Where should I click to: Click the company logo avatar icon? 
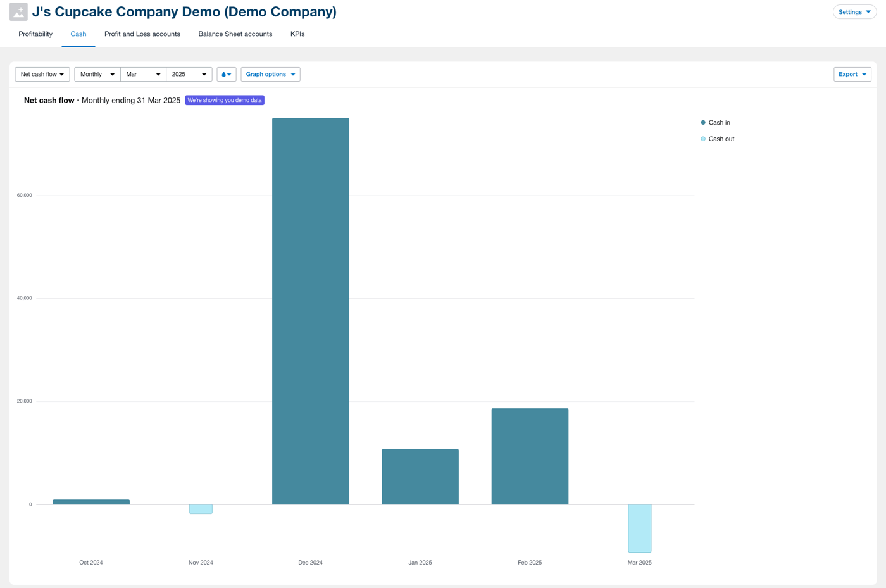[18, 11]
